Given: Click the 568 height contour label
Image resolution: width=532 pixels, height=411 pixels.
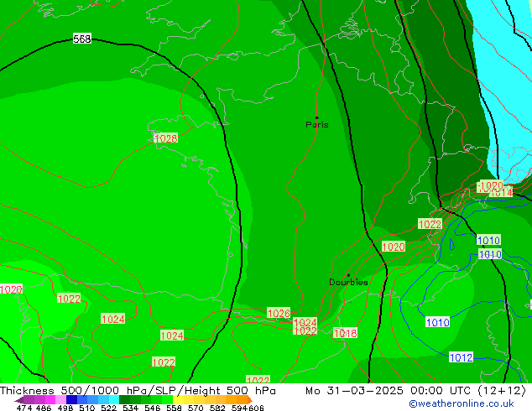Looking at the screenshot, I should pyautogui.click(x=82, y=39).
